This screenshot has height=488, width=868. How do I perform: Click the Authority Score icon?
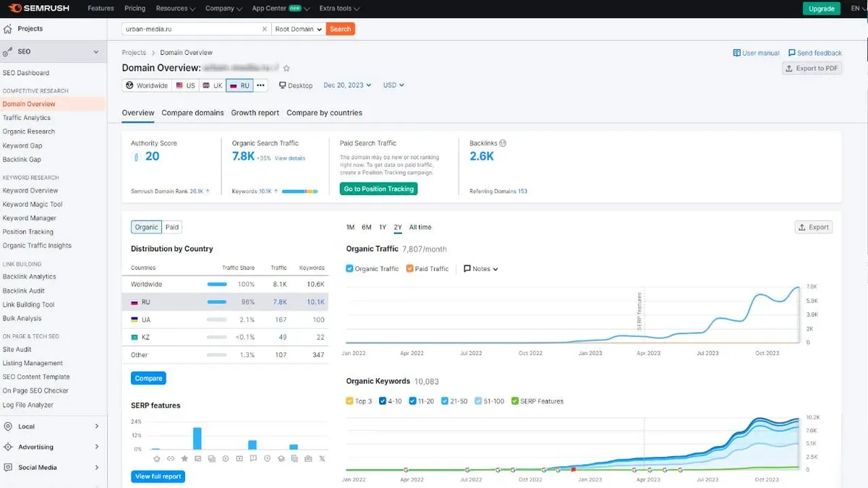135,156
